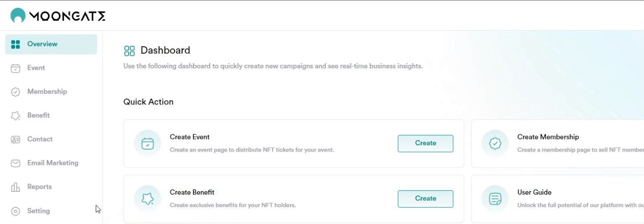The height and width of the screenshot is (224, 644).
Task: Click the Email Marketing envelope icon
Action: [16, 163]
